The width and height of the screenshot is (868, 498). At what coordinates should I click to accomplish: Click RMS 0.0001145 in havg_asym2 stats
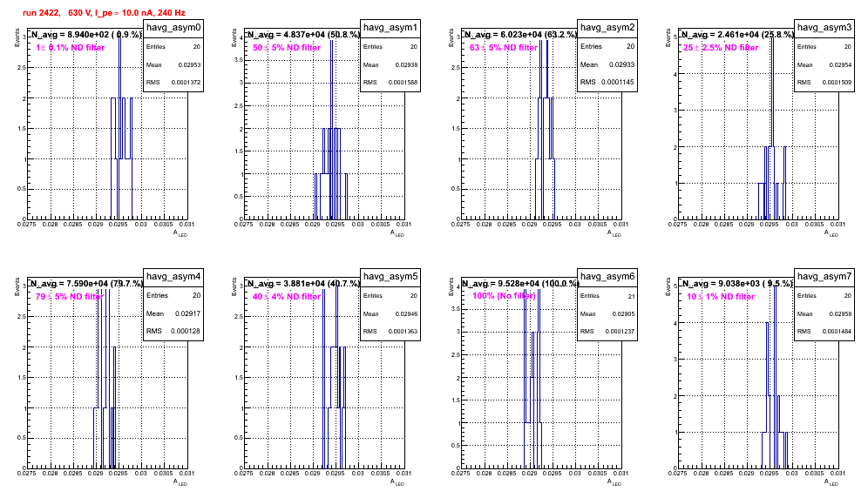(607, 82)
